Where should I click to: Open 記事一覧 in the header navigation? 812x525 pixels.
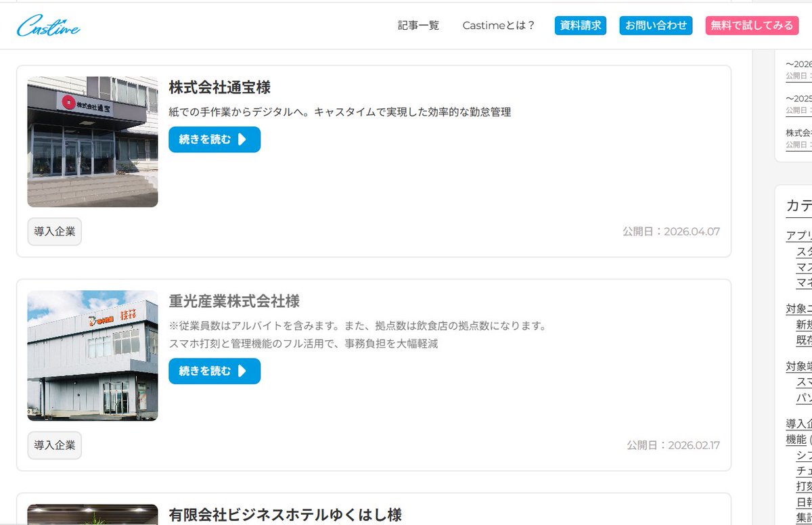[x=418, y=25]
